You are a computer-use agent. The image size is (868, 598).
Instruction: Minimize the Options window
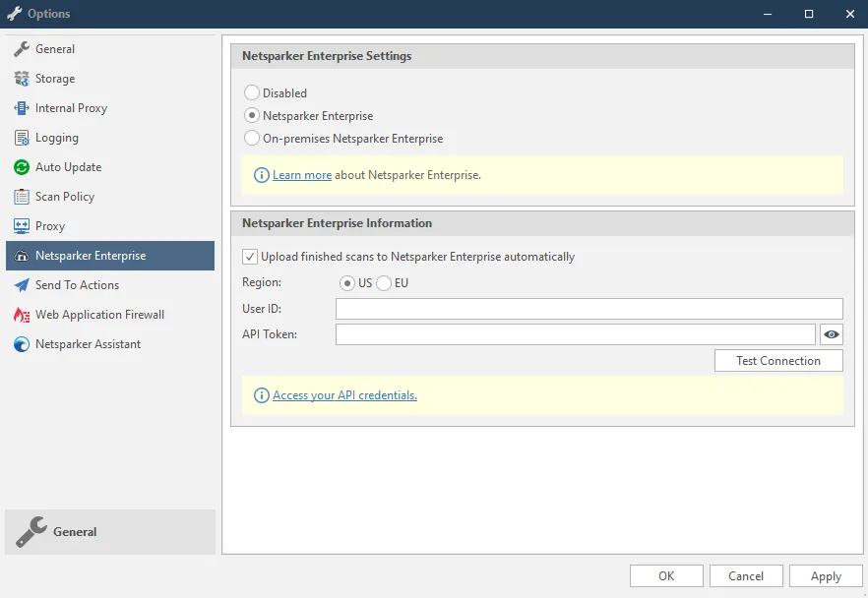pyautogui.click(x=768, y=14)
